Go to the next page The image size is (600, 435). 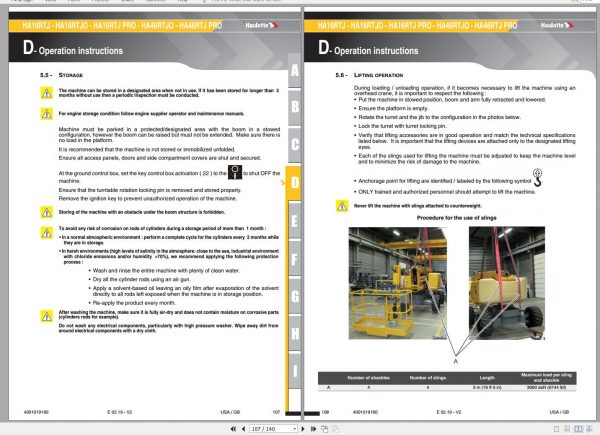pos(303,429)
